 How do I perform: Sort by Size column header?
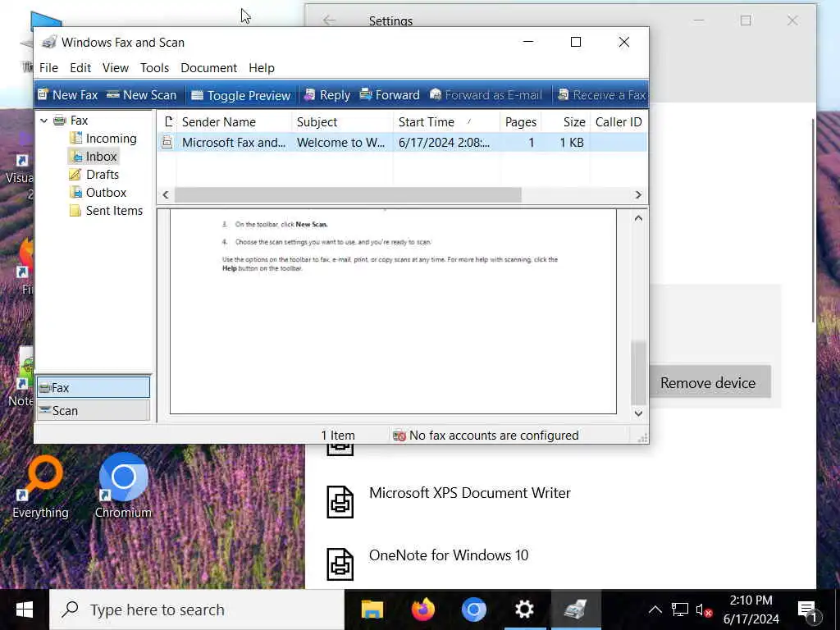566,122
